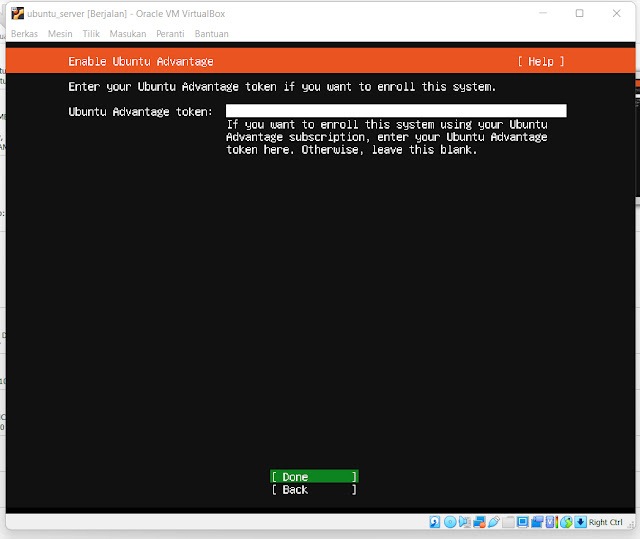The image size is (640, 539).
Task: Maximize the VirtualBox window
Action: click(x=579, y=13)
